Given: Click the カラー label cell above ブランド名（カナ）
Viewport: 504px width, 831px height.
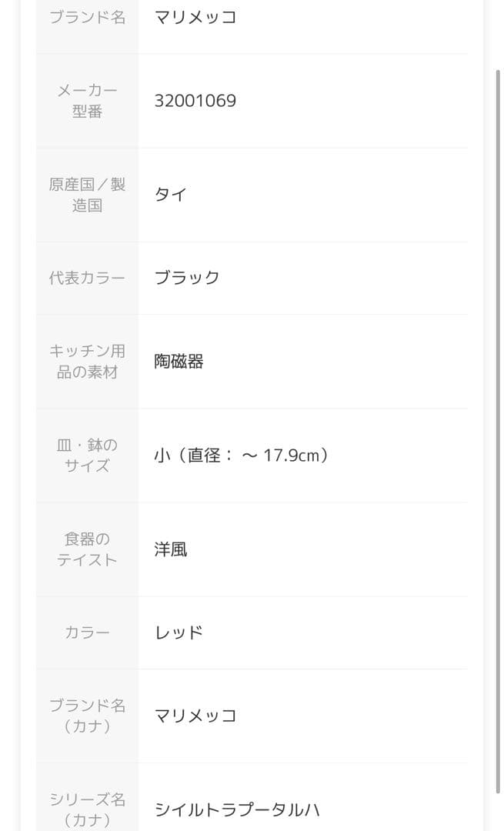Looking at the screenshot, I should pos(87,632).
